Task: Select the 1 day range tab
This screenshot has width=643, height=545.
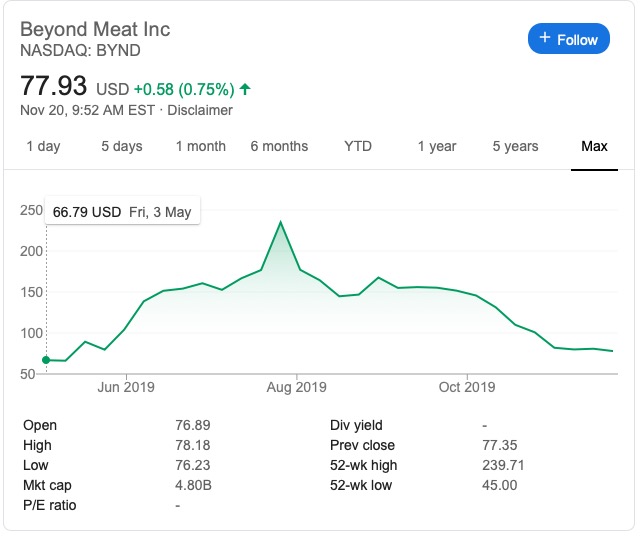Action: tap(43, 146)
